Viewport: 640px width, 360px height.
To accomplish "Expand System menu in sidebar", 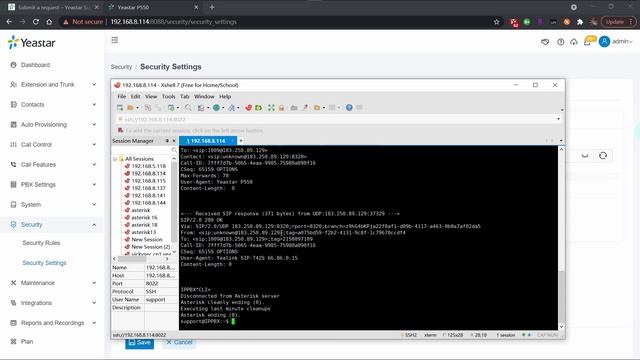I will (53, 204).
